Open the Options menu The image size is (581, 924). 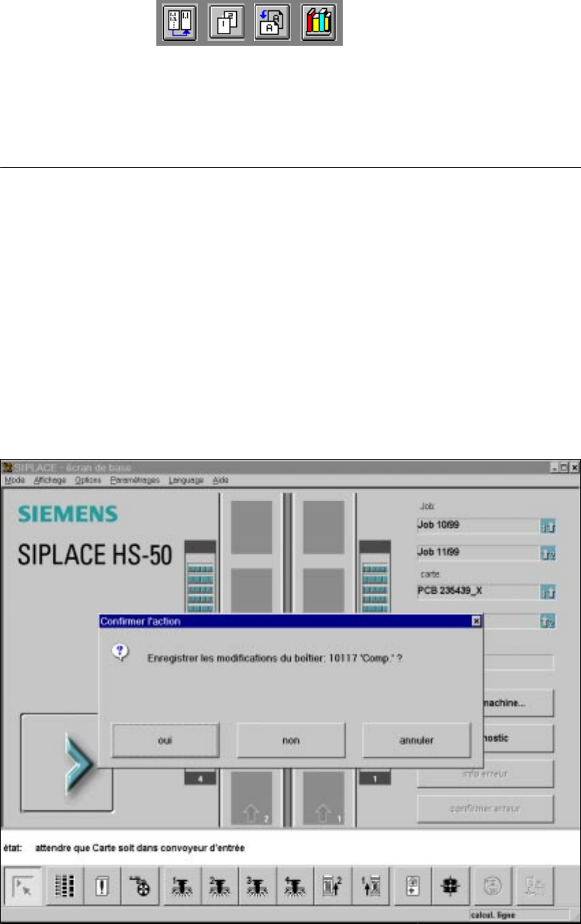tap(87, 480)
